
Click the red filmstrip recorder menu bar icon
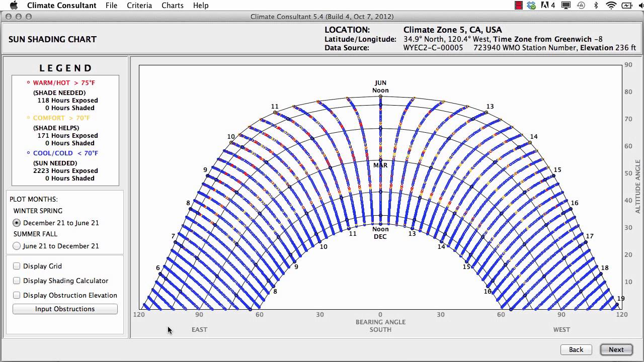[x=519, y=5]
